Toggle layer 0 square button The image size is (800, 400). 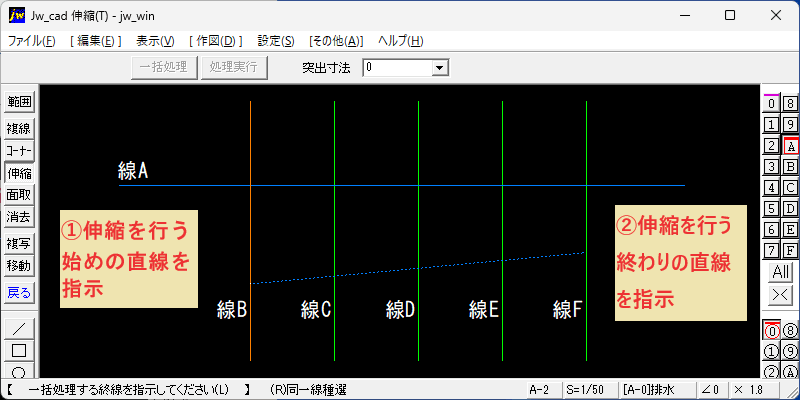[771, 104]
